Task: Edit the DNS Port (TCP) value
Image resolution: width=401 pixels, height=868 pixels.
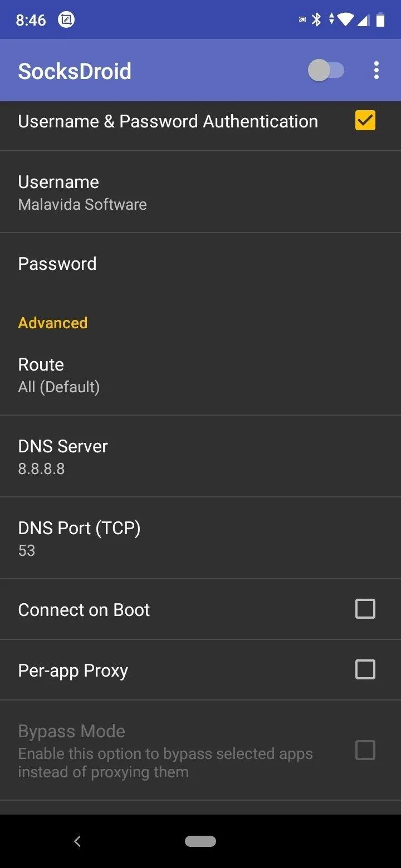Action: pyautogui.click(x=200, y=538)
